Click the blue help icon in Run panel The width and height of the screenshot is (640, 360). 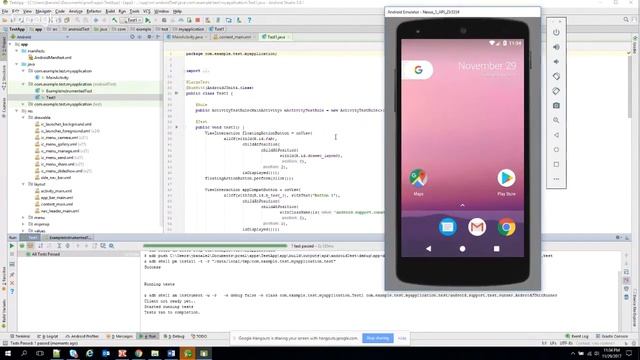click(12, 291)
